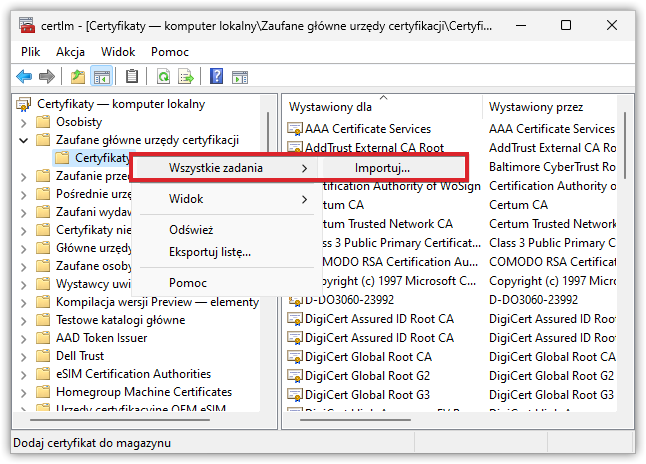Select Zaufane główne urzędy certyfikacji folder
Image resolution: width=646 pixels, height=464 pixels.
coord(147,140)
